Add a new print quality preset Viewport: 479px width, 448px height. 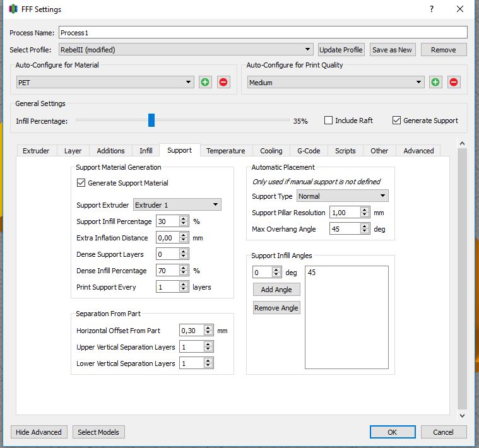tap(435, 82)
